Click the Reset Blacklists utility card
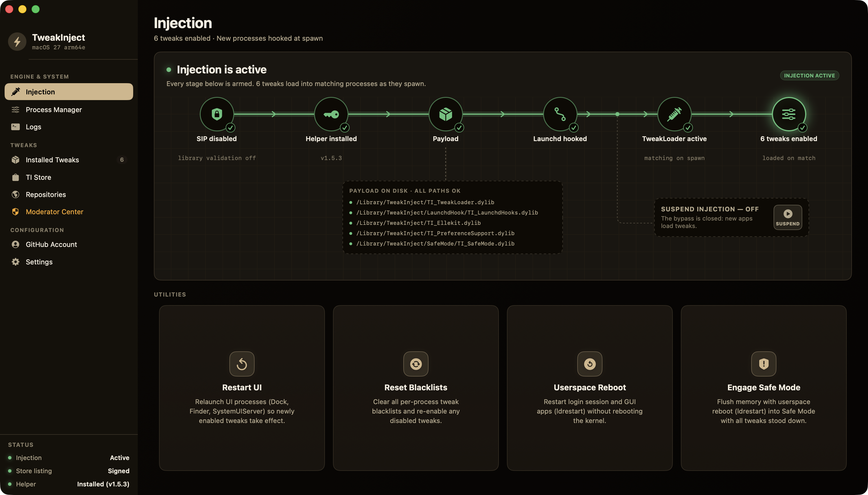This screenshot has height=495, width=868. [x=416, y=388]
